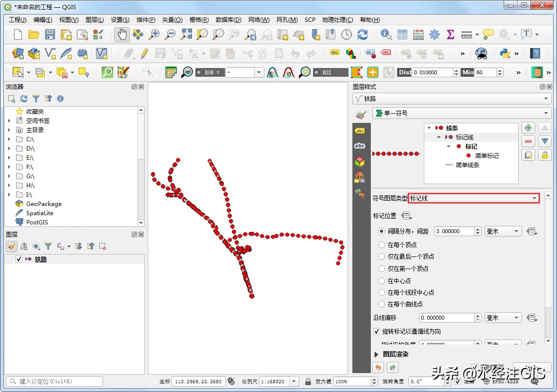Screen dimensions: 557x392
Task: Click the Add symbol layer plus button
Action: 528,128
